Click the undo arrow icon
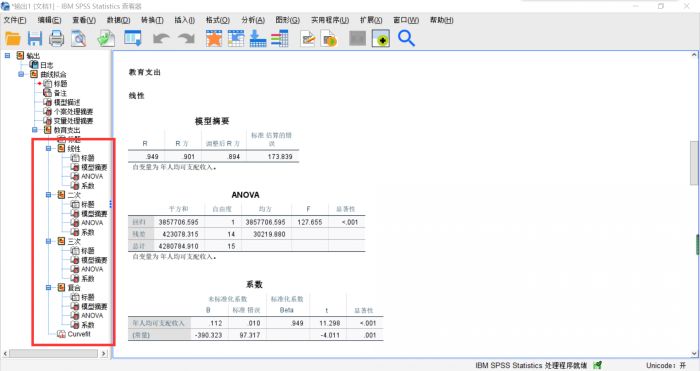 pos(161,39)
